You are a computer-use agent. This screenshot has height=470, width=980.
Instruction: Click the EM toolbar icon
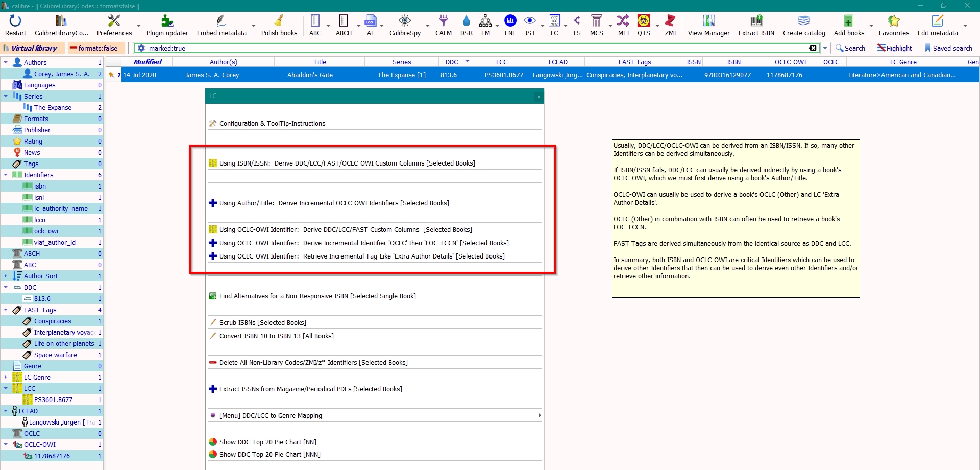(485, 21)
